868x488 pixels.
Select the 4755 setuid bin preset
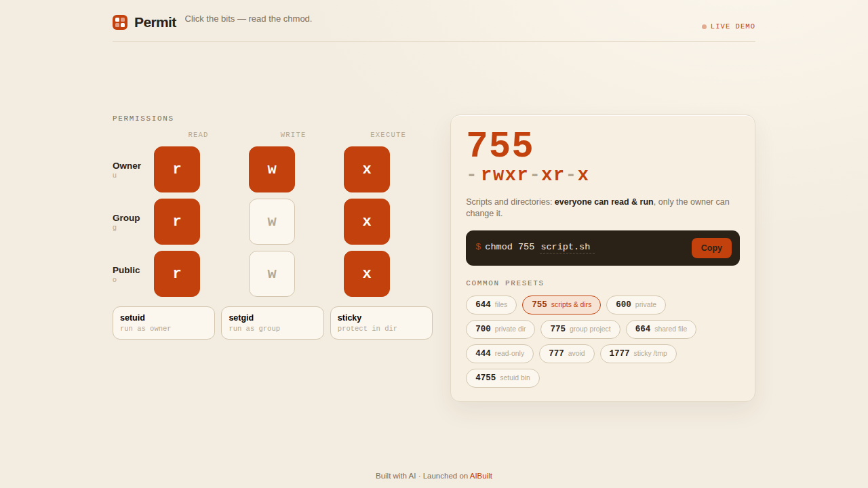tap(502, 378)
